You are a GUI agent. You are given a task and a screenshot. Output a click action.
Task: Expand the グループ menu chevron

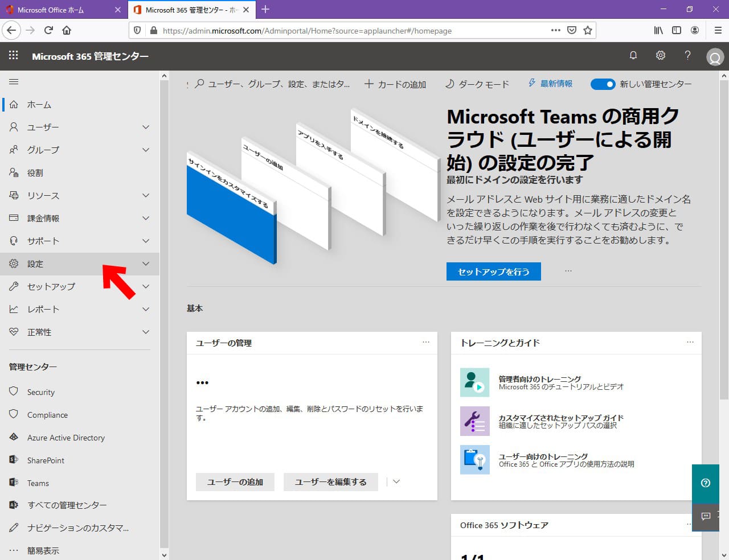tap(146, 150)
